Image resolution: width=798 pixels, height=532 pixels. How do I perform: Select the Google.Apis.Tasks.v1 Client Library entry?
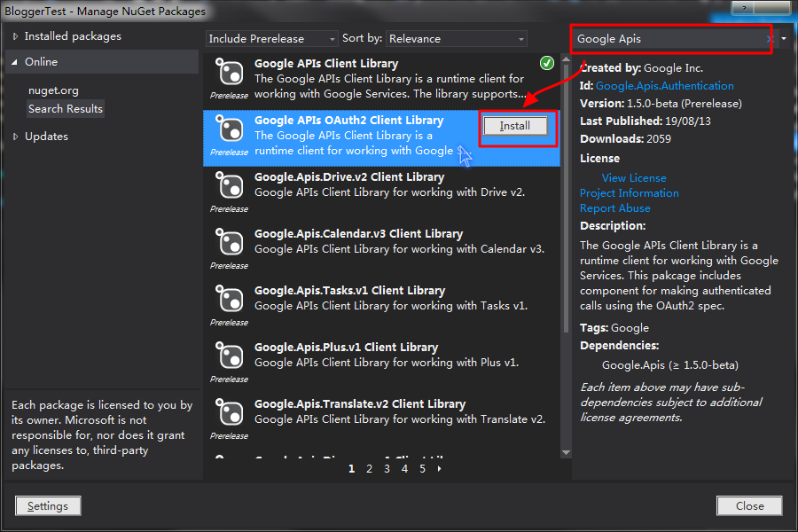pyautogui.click(x=381, y=307)
